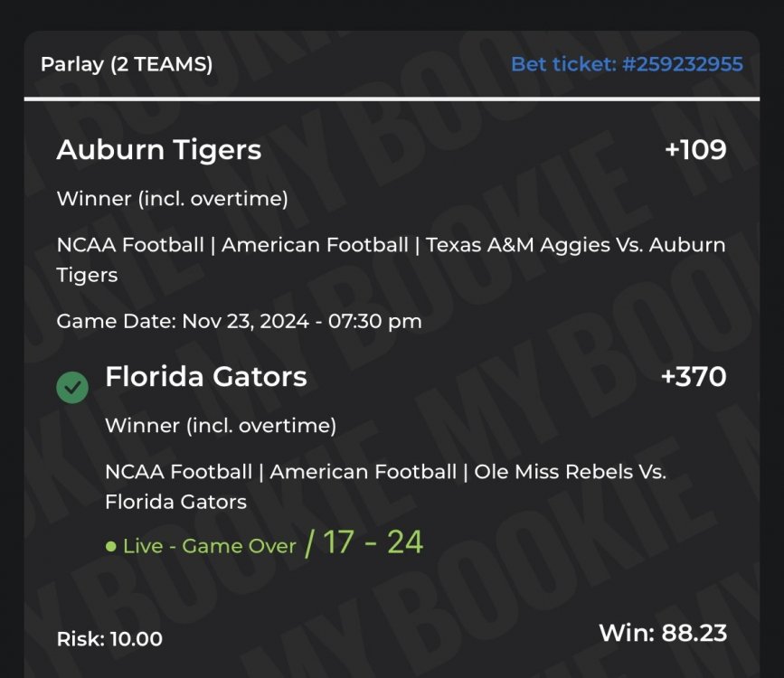Click the Live - Game Over status
Image resolution: width=784 pixels, height=678 pixels.
[x=210, y=546]
